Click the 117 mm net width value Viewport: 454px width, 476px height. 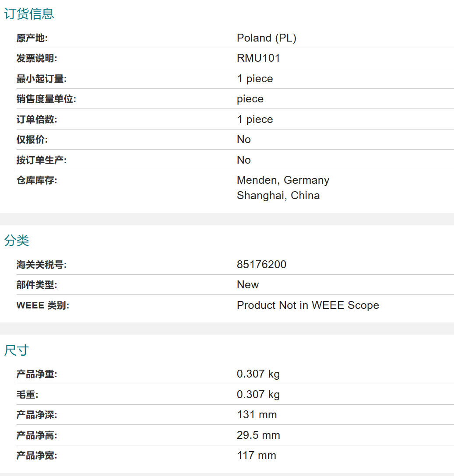pyautogui.click(x=256, y=455)
